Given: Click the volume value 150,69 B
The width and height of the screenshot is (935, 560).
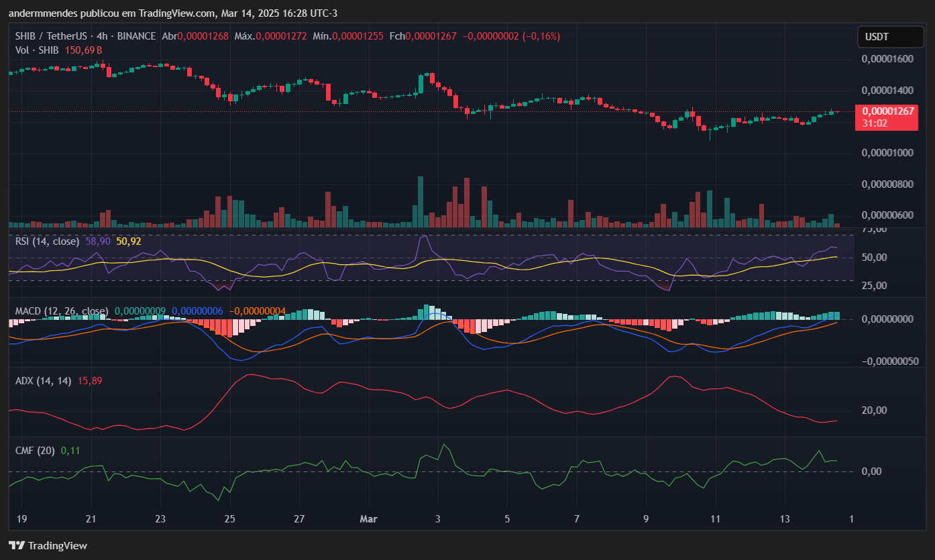Looking at the screenshot, I should pos(83,50).
